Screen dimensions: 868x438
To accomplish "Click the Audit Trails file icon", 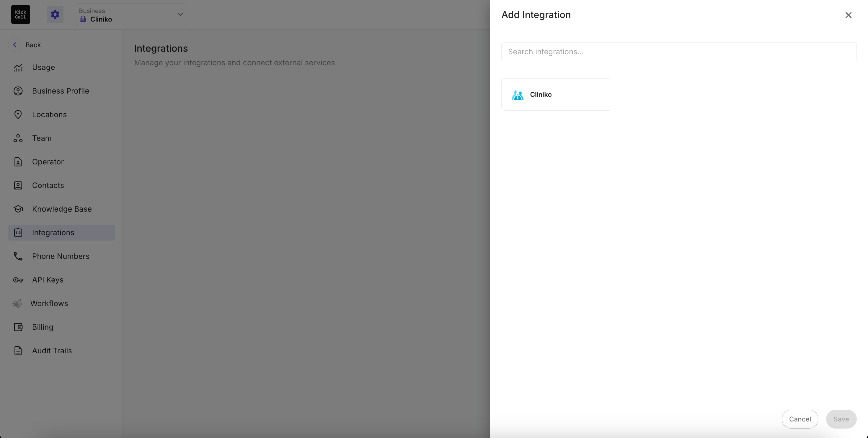I will pos(18,350).
